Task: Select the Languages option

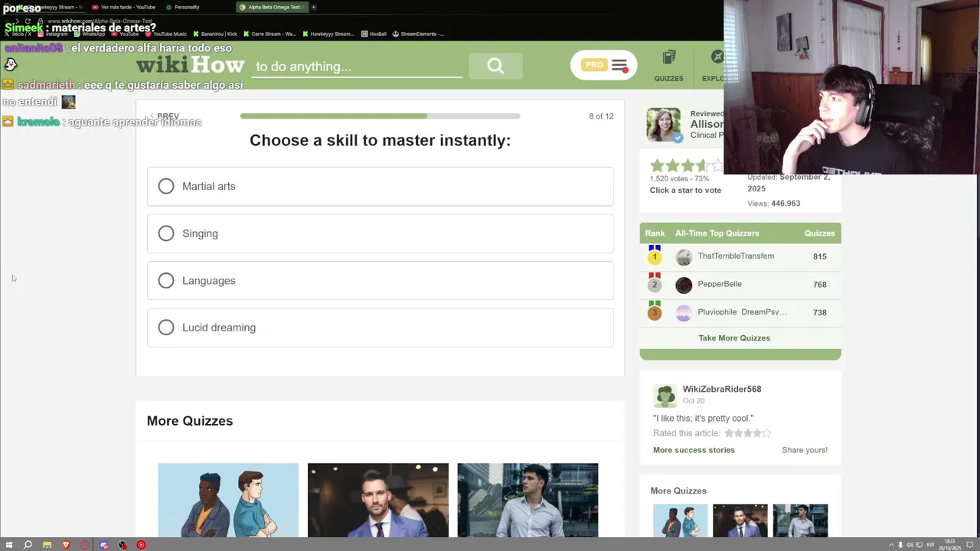Action: [380, 280]
